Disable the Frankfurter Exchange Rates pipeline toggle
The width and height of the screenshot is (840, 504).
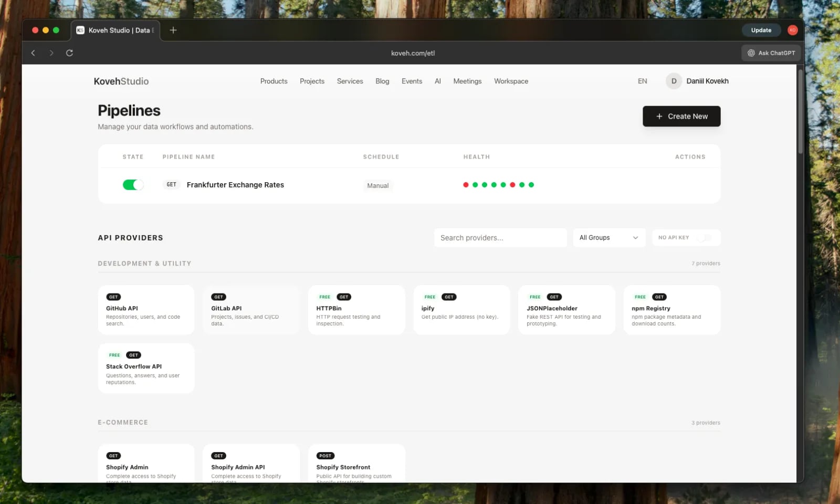(133, 185)
